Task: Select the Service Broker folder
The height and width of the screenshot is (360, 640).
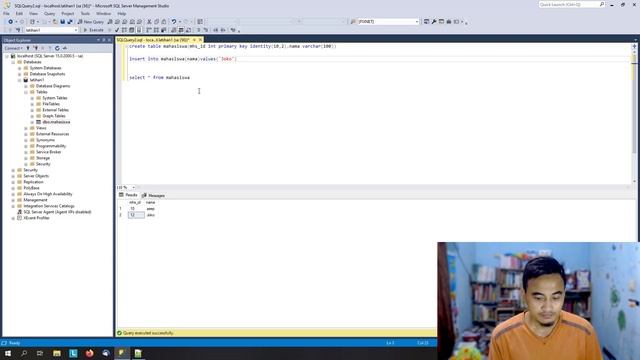Action: 48,152
